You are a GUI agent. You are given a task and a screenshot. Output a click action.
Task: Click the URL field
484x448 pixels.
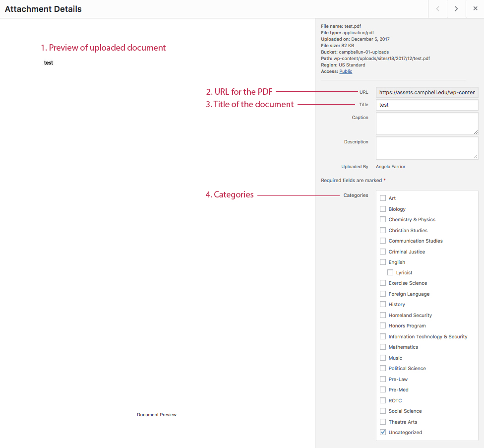(x=427, y=92)
